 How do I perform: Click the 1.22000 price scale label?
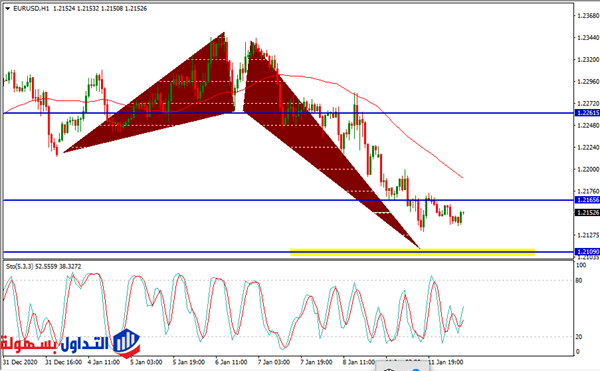(x=588, y=169)
